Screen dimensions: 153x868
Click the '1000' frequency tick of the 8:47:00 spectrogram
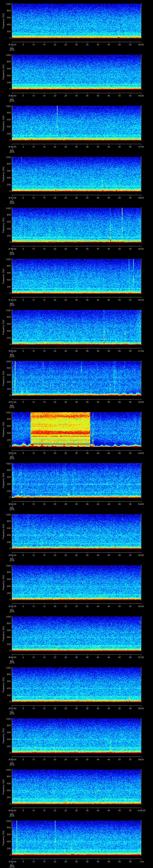pos(8,157)
